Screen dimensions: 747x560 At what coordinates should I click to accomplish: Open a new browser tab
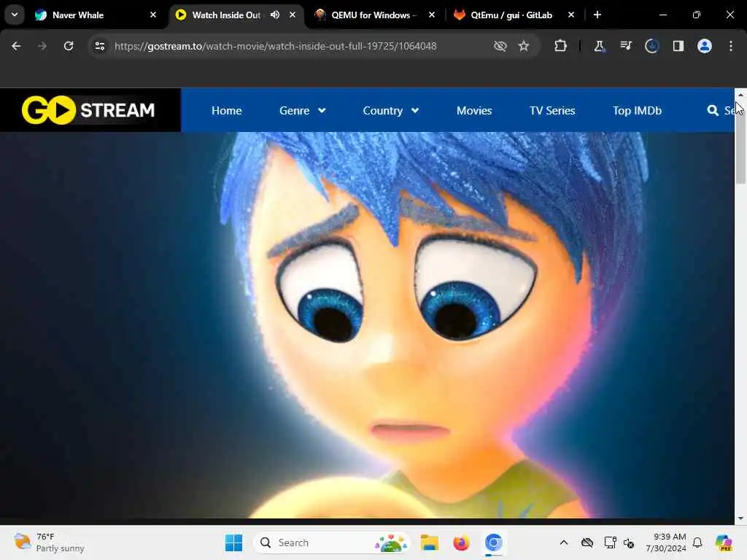click(597, 15)
